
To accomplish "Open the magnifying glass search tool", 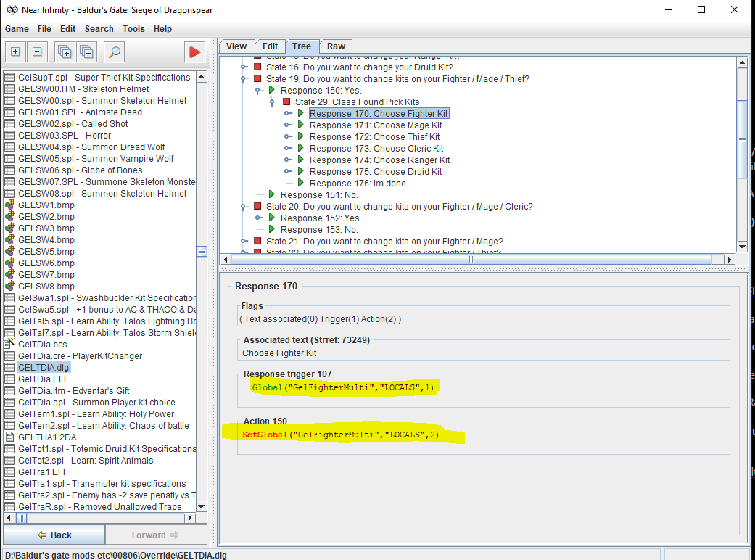I will pos(114,52).
